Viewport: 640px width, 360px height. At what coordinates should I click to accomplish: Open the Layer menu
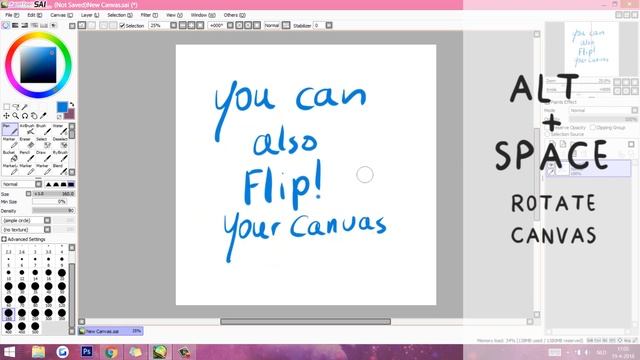click(x=90, y=15)
